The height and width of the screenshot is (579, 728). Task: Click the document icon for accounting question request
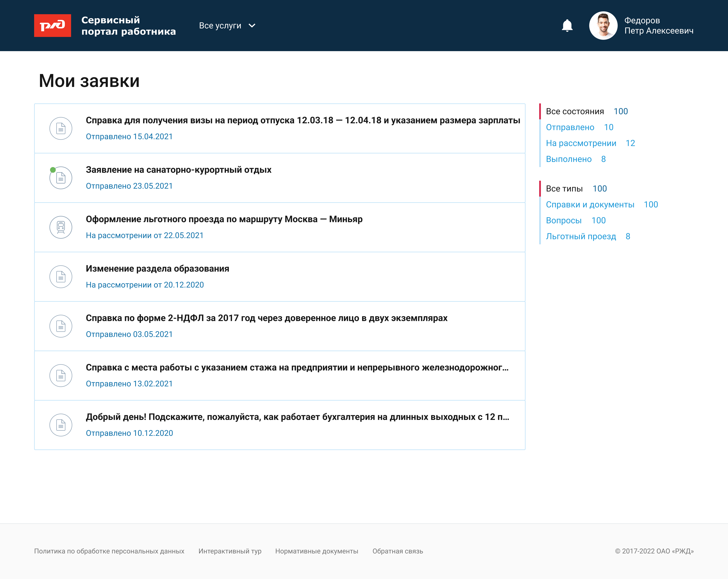pyautogui.click(x=61, y=425)
